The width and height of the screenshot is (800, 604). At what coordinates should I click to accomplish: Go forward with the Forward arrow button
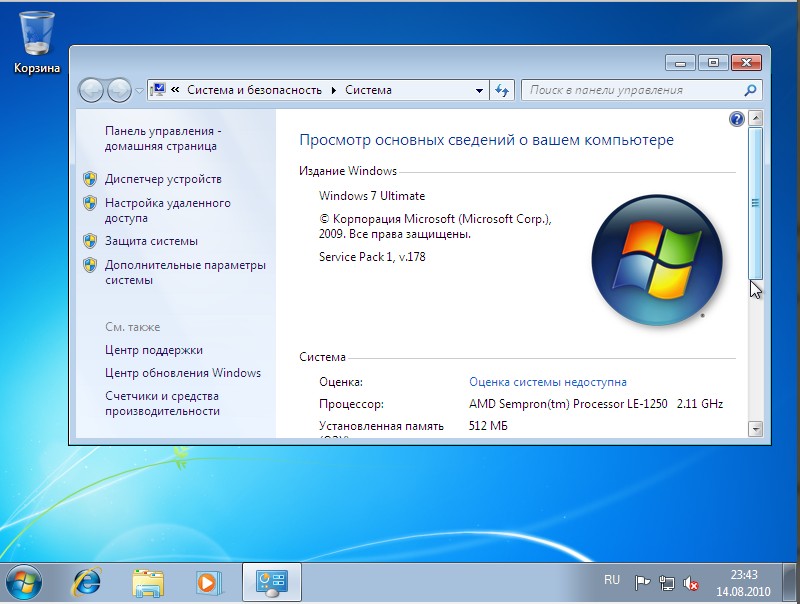coord(119,90)
